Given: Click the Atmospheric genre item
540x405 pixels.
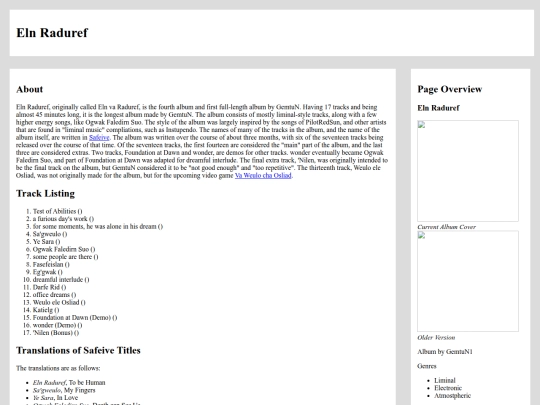Looking at the screenshot, I should pyautogui.click(x=452, y=395).
